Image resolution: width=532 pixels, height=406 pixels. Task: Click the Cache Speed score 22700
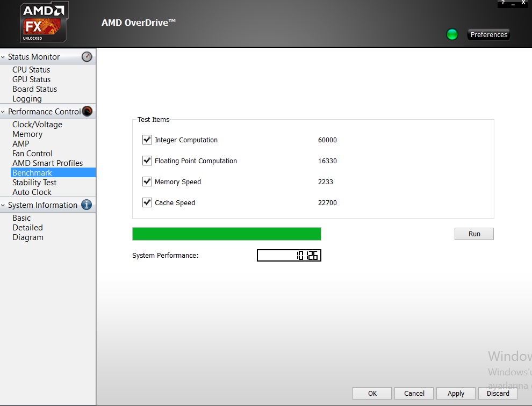tap(327, 203)
